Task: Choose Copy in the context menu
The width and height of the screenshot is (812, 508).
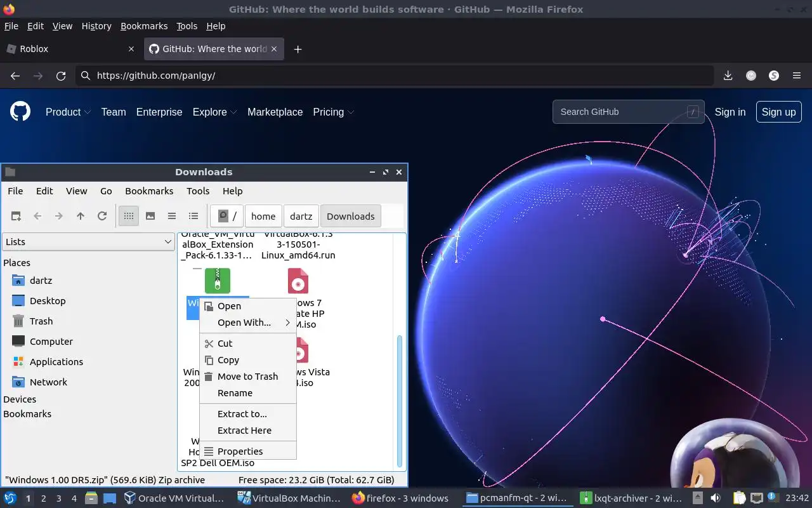Action: [248, 360]
